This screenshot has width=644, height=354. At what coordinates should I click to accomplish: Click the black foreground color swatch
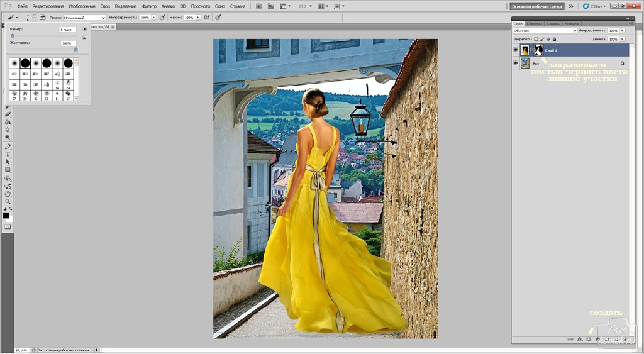click(6, 215)
